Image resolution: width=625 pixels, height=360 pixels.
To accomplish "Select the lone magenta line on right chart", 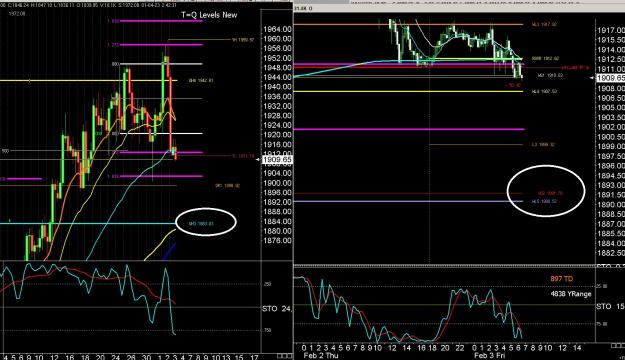I will click(409, 129).
